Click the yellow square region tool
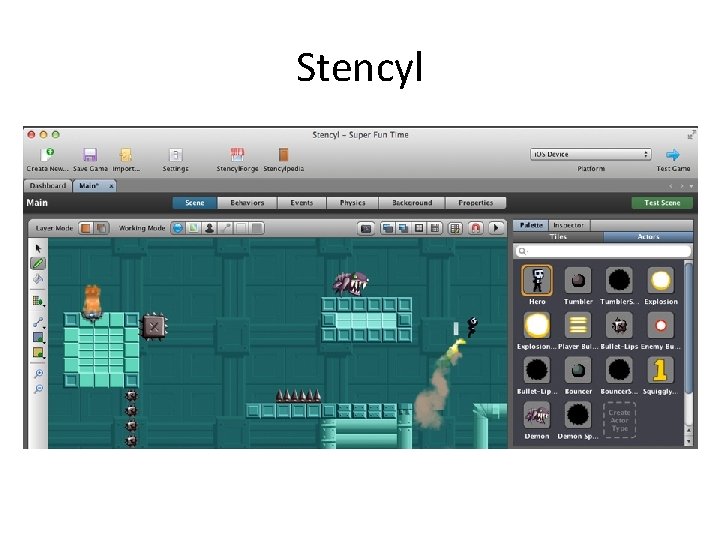 click(38, 353)
